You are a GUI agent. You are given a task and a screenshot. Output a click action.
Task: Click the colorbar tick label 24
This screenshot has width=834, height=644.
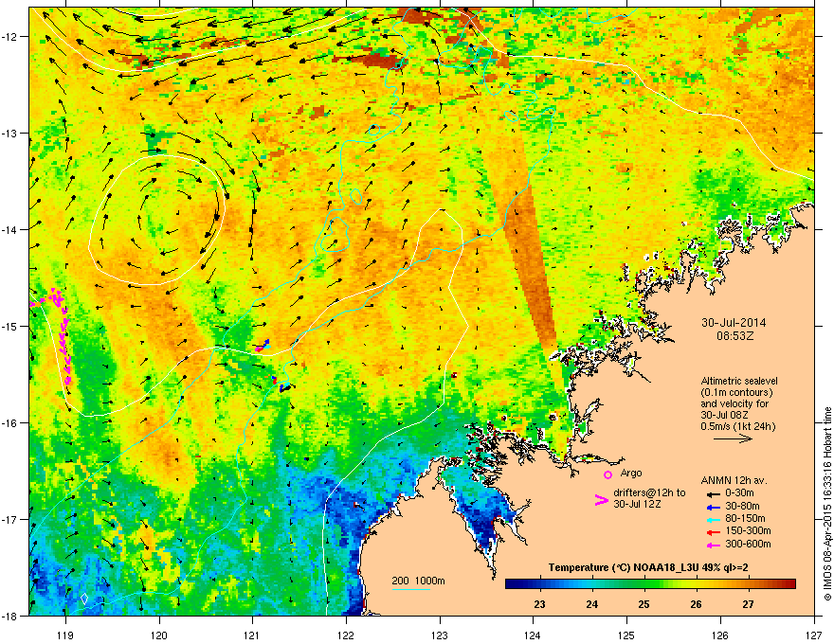click(x=592, y=604)
